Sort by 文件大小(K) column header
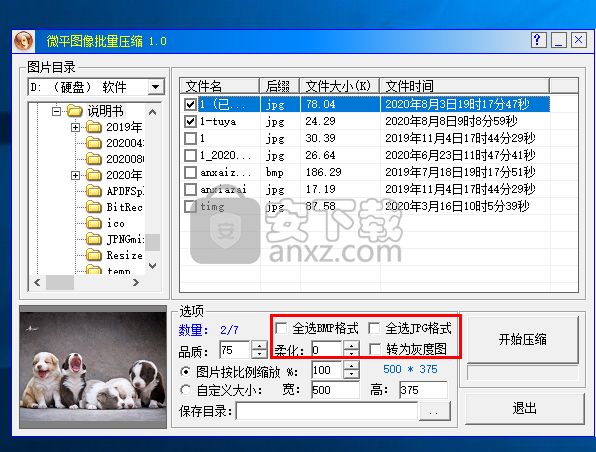 click(340, 86)
